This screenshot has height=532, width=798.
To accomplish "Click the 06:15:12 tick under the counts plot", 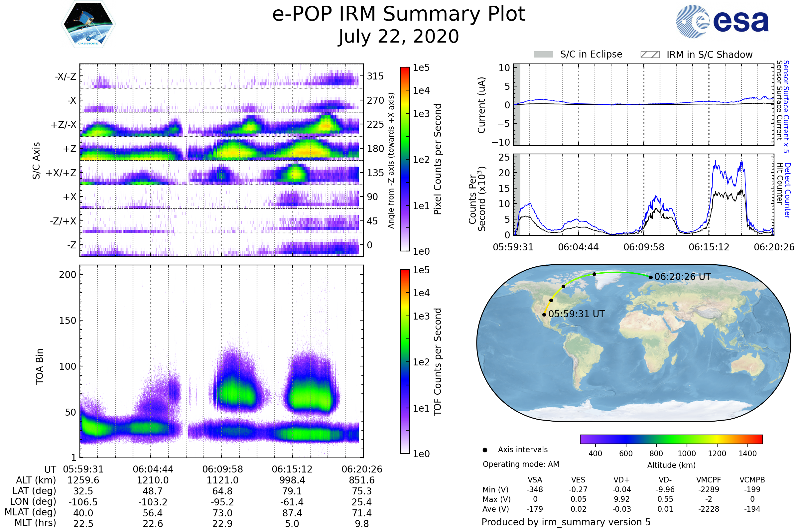I will pyautogui.click(x=709, y=247).
